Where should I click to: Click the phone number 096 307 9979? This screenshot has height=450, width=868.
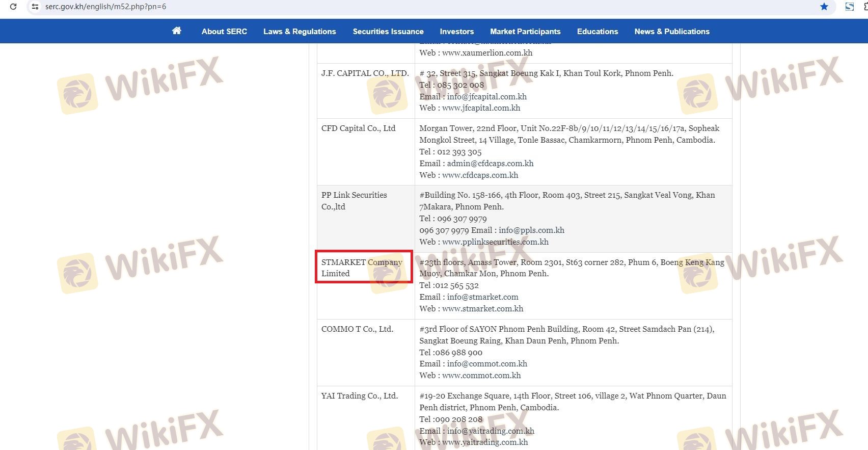(x=462, y=219)
